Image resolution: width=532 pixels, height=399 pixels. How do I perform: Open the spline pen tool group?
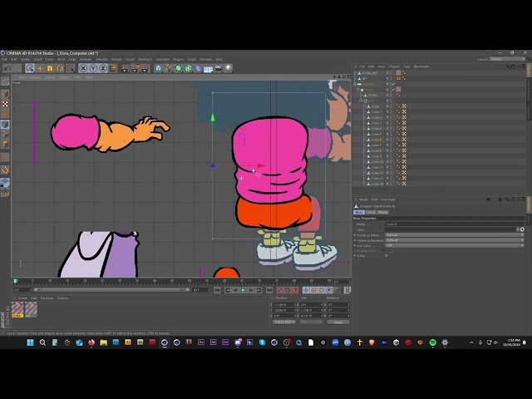point(168,68)
